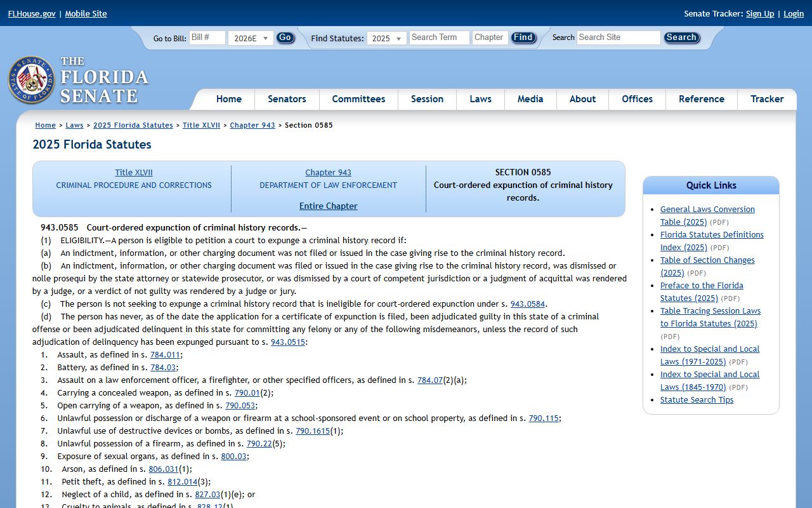Open Table of Section Changes link
This screenshot has width=812, height=508.
(x=707, y=267)
